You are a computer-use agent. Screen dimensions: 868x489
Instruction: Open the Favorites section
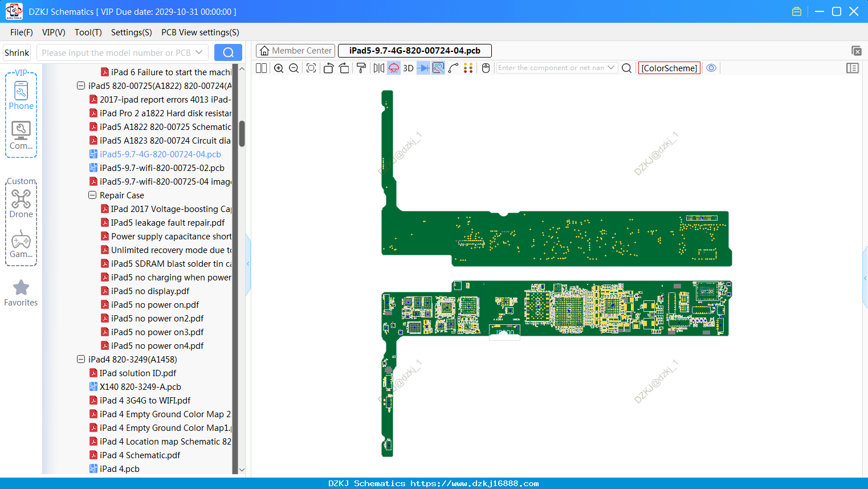pyautogui.click(x=21, y=294)
